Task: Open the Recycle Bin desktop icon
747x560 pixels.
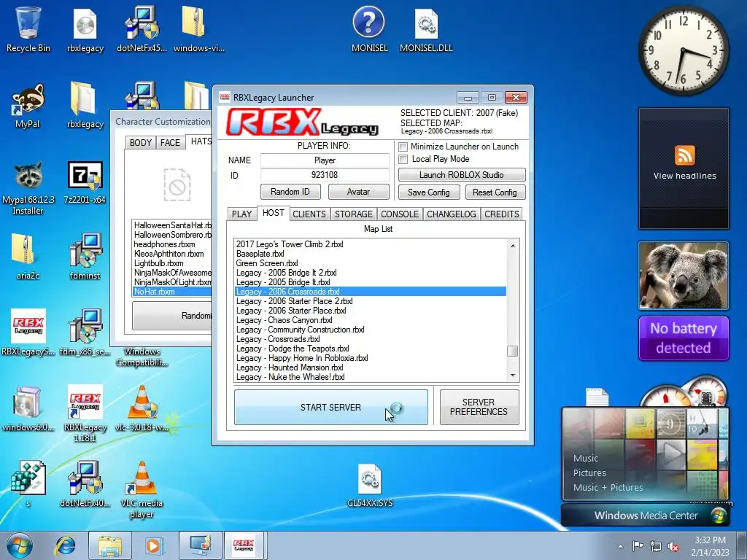Action: click(28, 28)
